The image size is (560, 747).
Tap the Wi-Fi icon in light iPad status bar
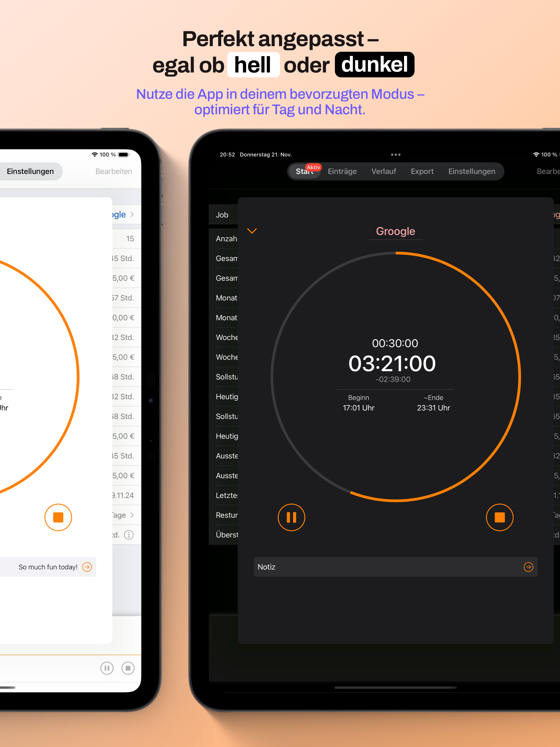(94, 155)
